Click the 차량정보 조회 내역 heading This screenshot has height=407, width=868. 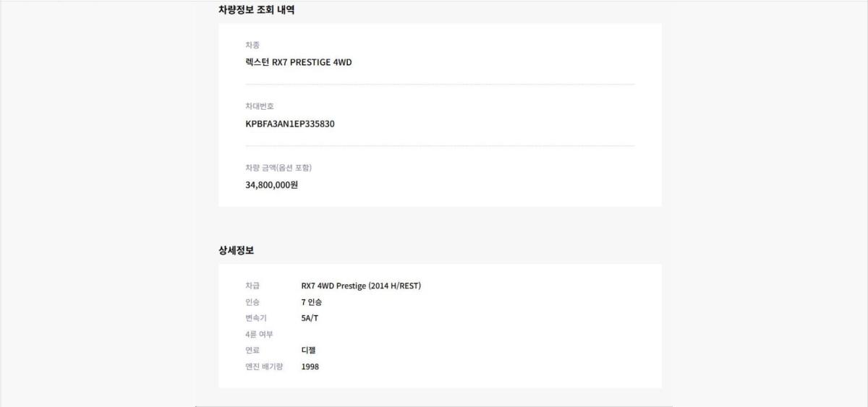(256, 10)
